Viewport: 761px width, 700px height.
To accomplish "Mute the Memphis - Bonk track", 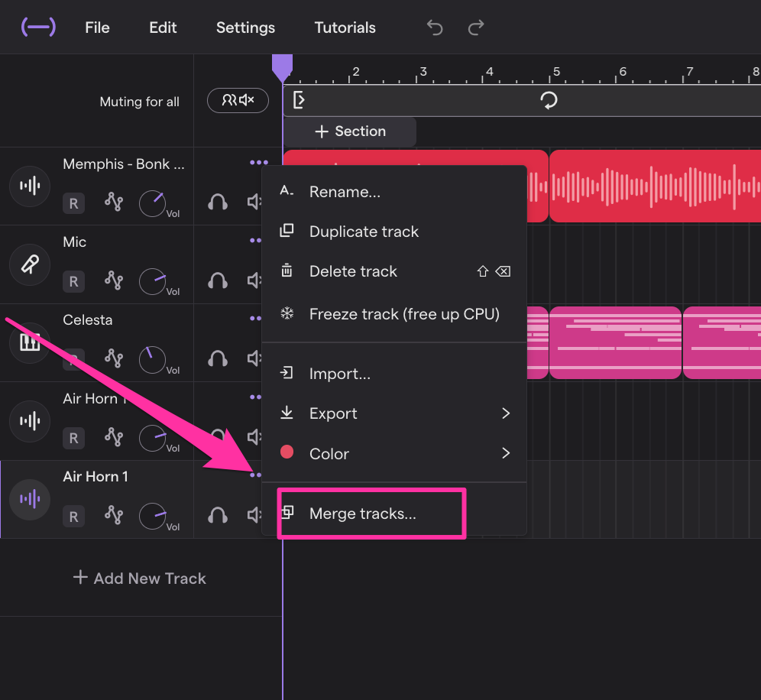I will pyautogui.click(x=254, y=202).
